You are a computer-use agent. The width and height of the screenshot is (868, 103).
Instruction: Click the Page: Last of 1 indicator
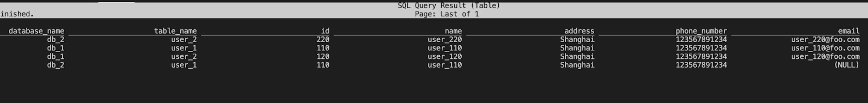point(446,14)
